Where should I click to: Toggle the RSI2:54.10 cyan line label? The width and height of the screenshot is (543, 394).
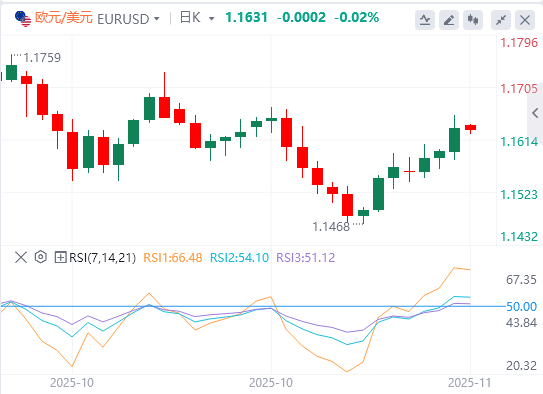(239, 258)
